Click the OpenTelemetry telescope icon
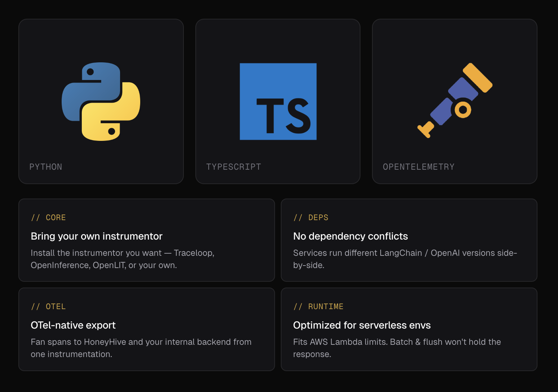The width and height of the screenshot is (558, 392). 455,101
